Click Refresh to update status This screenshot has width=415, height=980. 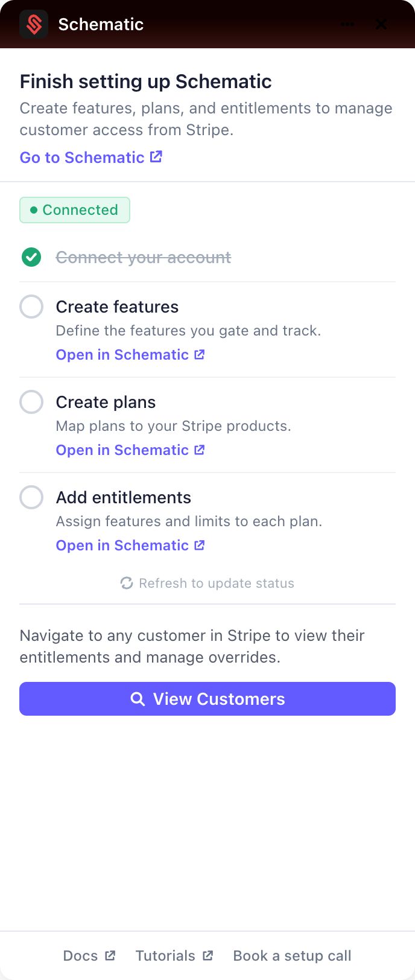pyautogui.click(x=207, y=583)
